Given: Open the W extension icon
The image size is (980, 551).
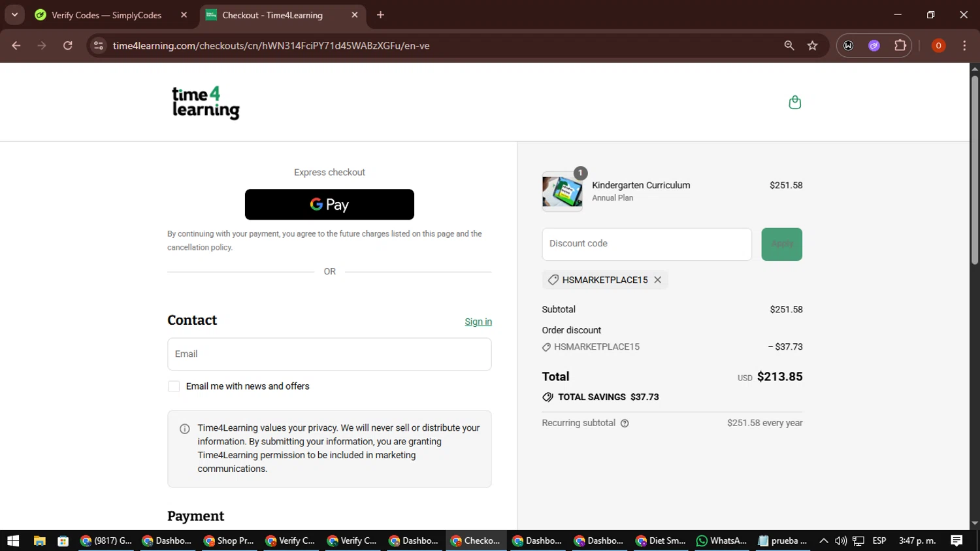Looking at the screenshot, I should (849, 46).
